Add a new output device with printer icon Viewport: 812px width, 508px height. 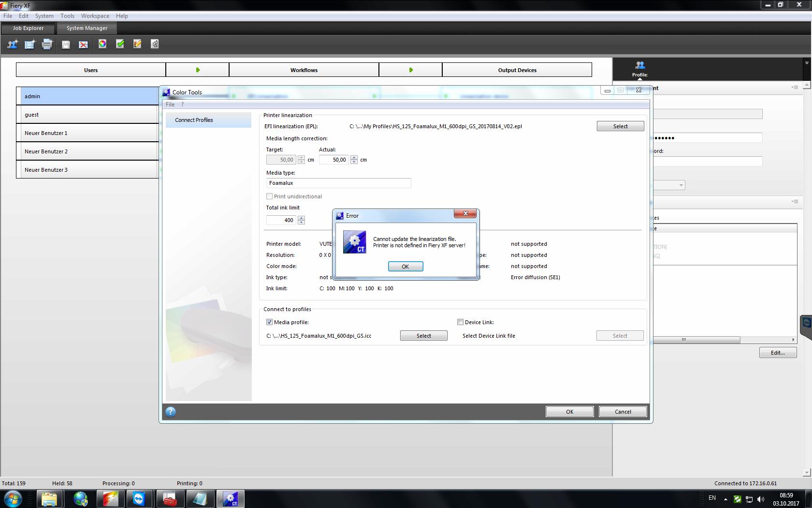point(47,44)
